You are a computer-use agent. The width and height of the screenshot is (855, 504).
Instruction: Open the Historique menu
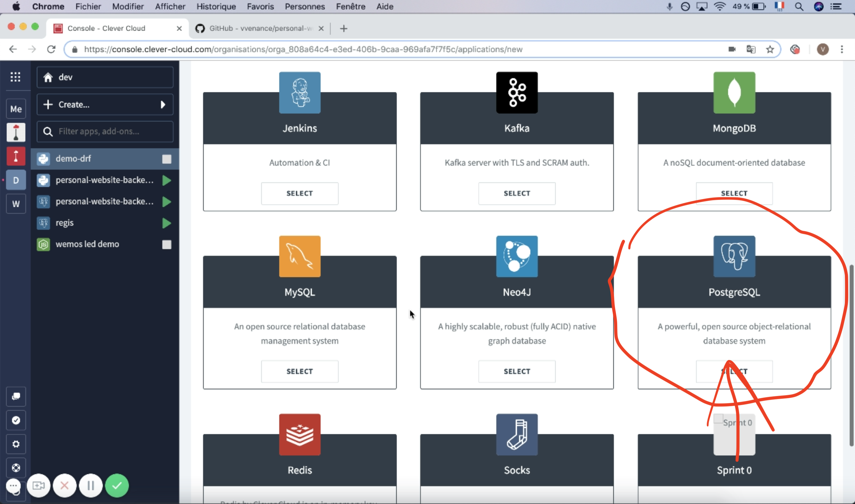pyautogui.click(x=216, y=7)
